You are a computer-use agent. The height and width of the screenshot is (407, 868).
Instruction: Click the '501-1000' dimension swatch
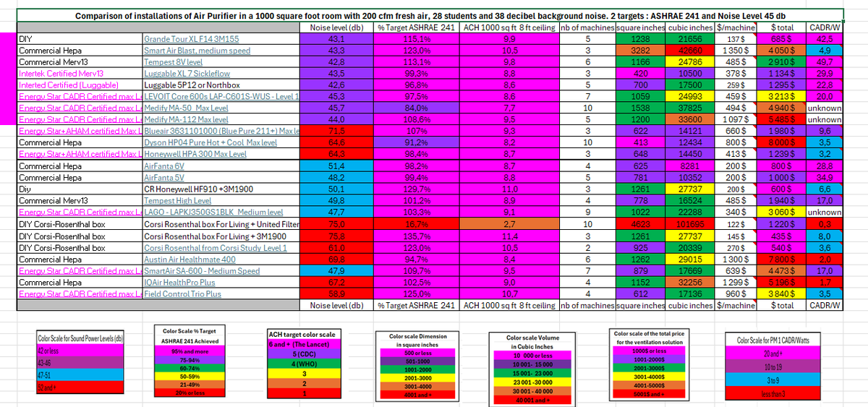tap(418, 361)
